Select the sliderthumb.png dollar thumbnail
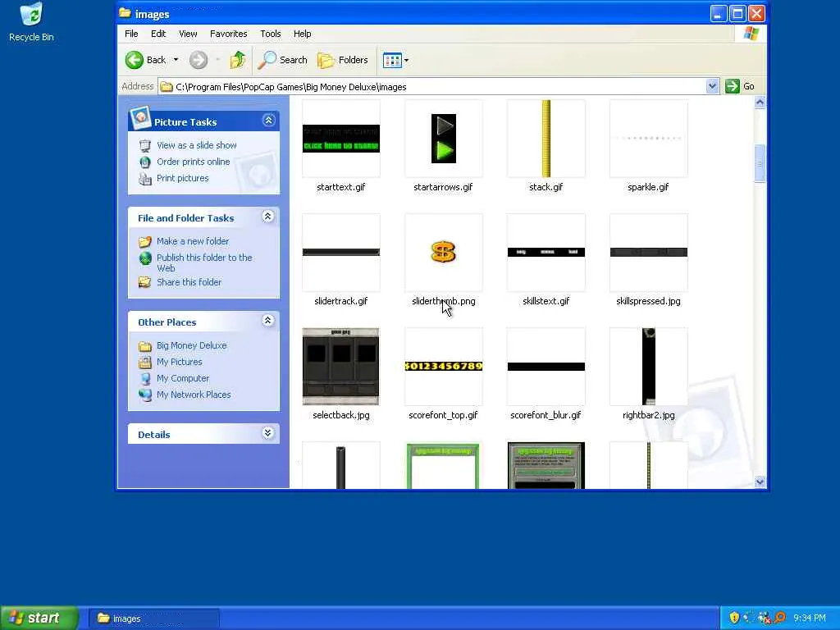 444,253
